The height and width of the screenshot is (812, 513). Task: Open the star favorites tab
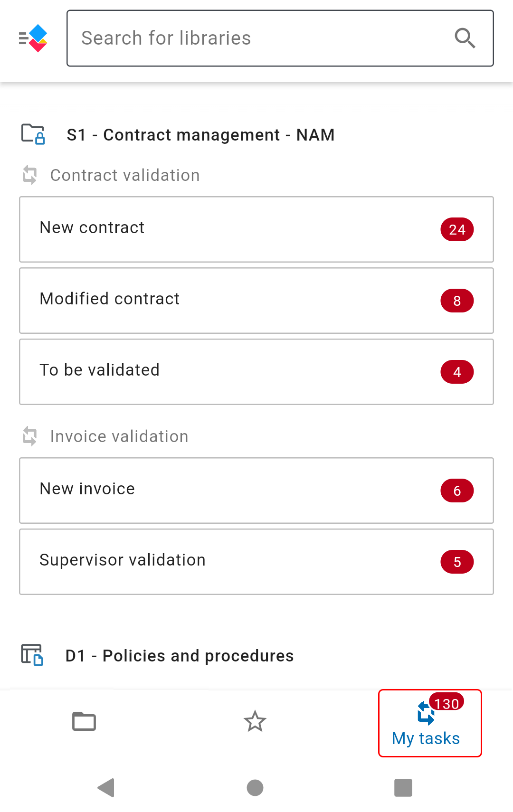[x=255, y=721]
